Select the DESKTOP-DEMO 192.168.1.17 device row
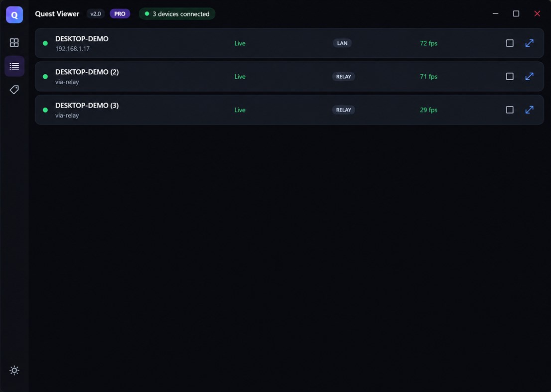Viewport: 551px width, 392px height. tap(289, 43)
